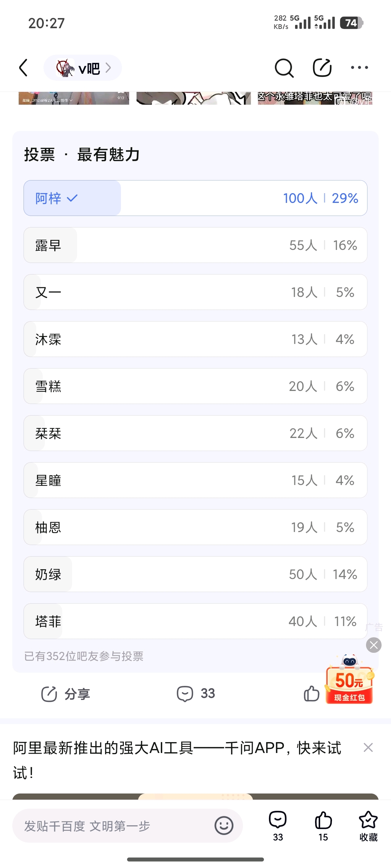Open the three-dot more menu
Viewport: 391px width, 868px height.
coord(359,68)
